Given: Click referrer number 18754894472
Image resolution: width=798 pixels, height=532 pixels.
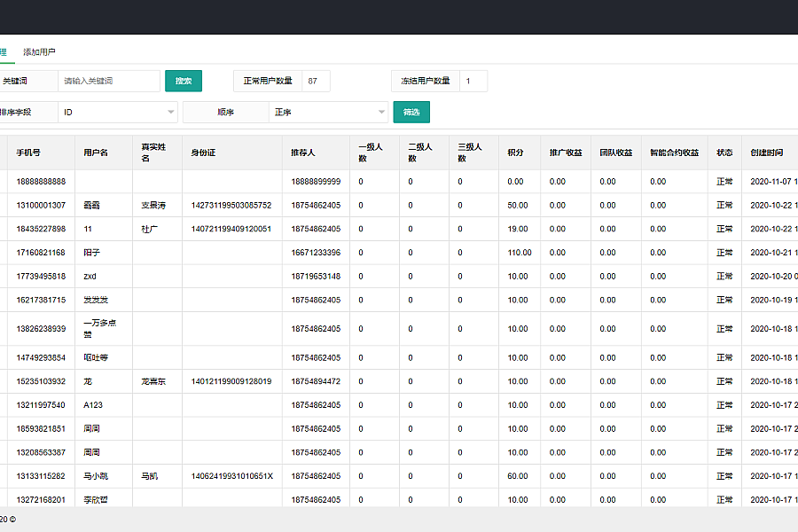Looking at the screenshot, I should [316, 381].
